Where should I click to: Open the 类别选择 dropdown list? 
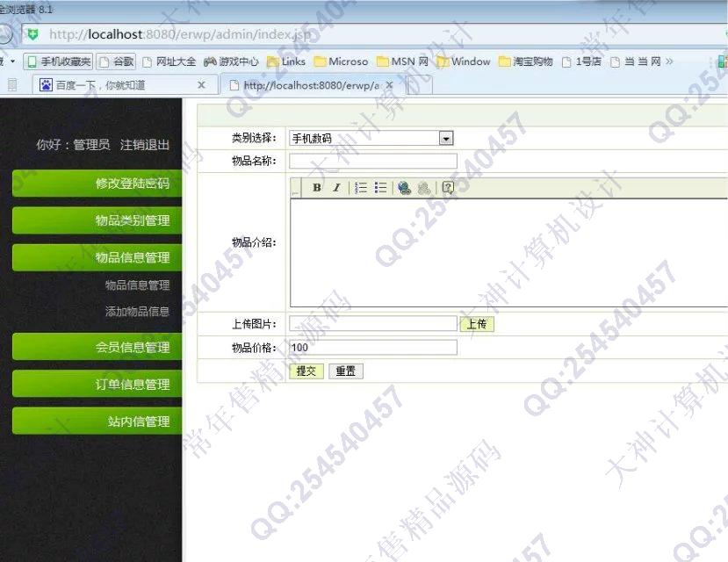[445, 139]
